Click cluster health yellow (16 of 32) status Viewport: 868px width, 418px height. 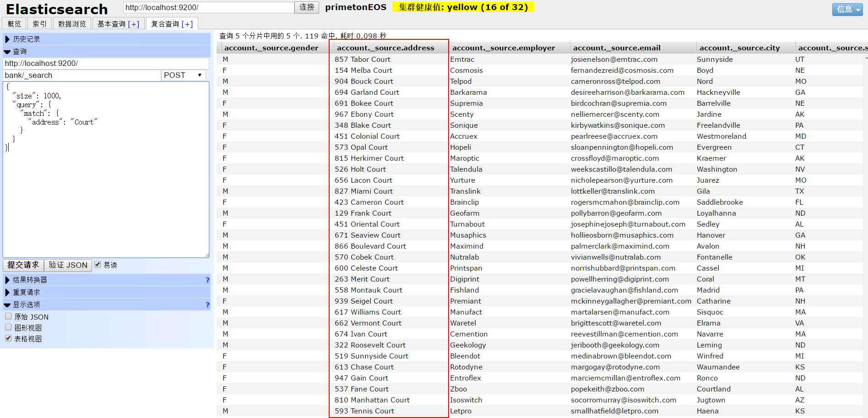(463, 7)
